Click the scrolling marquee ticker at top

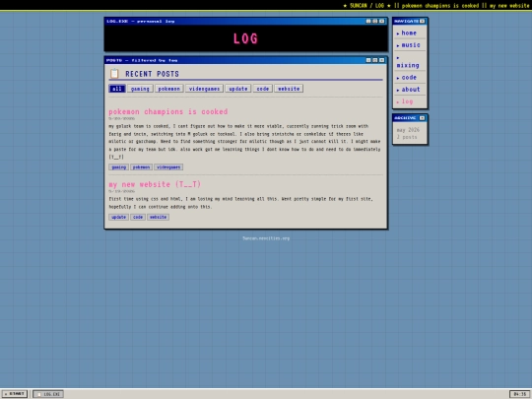click(x=266, y=6)
